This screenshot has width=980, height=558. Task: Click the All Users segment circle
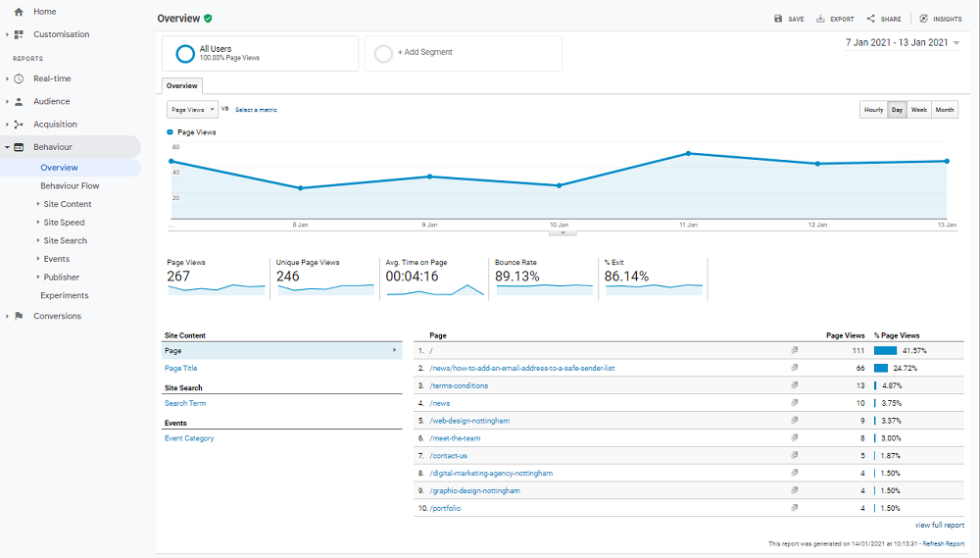click(x=185, y=54)
